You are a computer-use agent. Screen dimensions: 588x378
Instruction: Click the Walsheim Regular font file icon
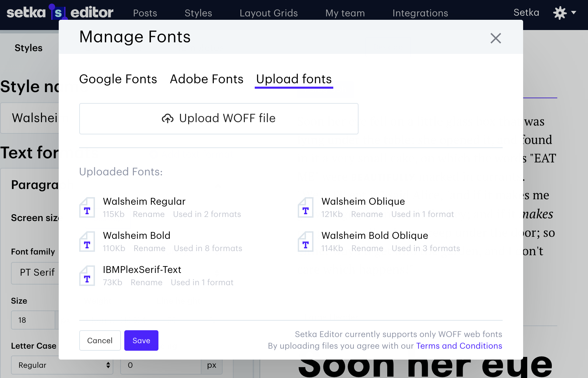coord(87,207)
